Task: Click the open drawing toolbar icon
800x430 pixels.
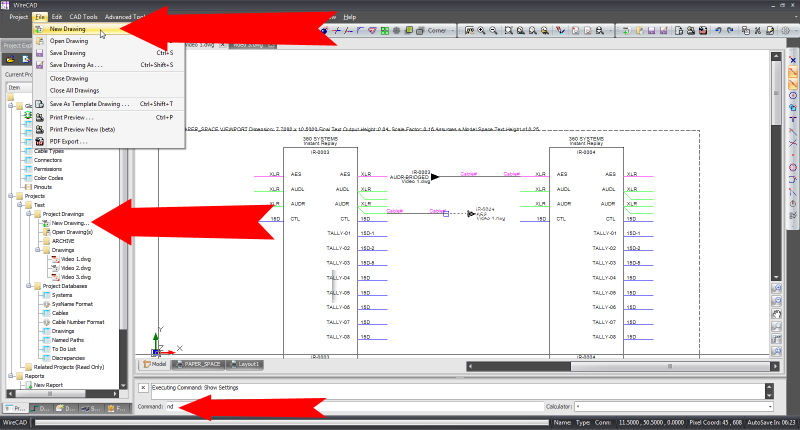Action: [639, 31]
